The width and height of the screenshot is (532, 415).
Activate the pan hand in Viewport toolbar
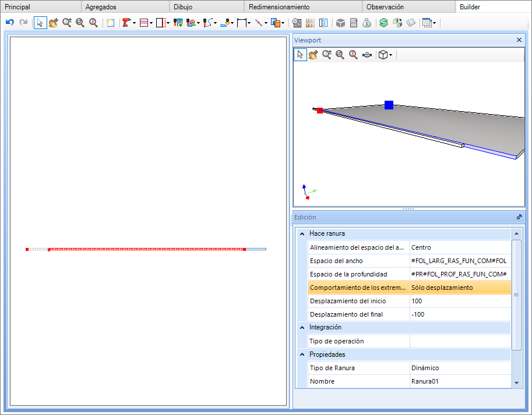[x=313, y=55]
